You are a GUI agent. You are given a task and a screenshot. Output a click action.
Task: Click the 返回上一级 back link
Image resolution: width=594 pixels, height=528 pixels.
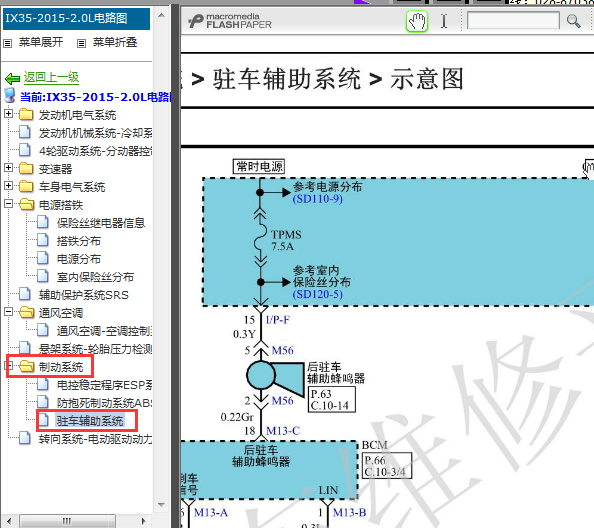tap(52, 77)
